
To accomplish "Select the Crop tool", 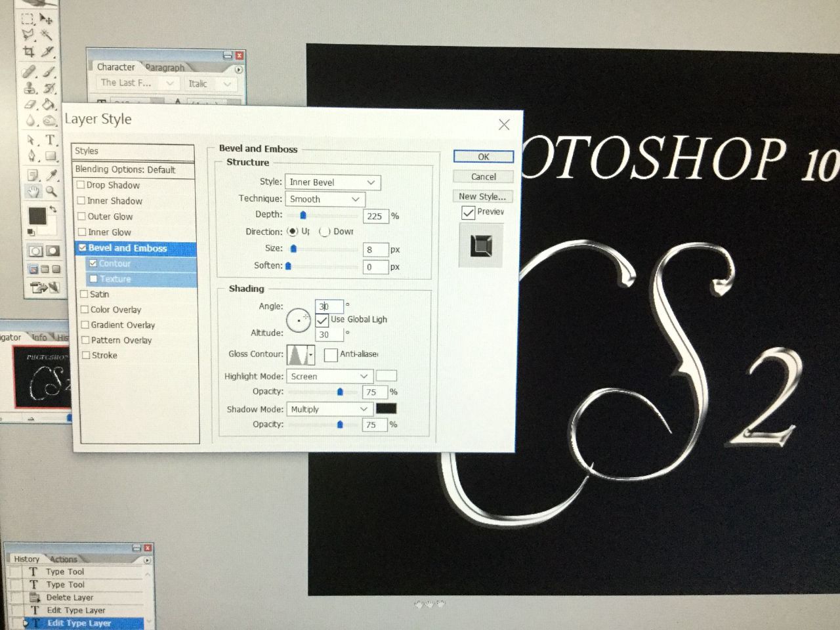I will point(29,51).
